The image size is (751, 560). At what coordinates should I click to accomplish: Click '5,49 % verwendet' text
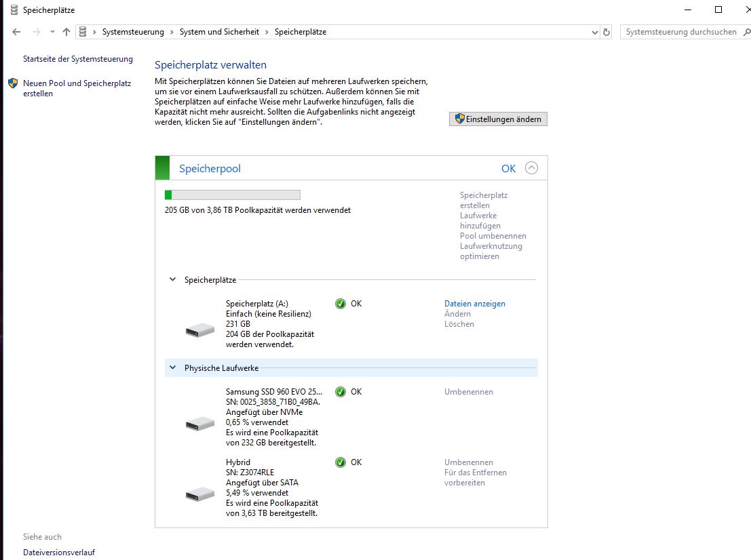[257, 492]
